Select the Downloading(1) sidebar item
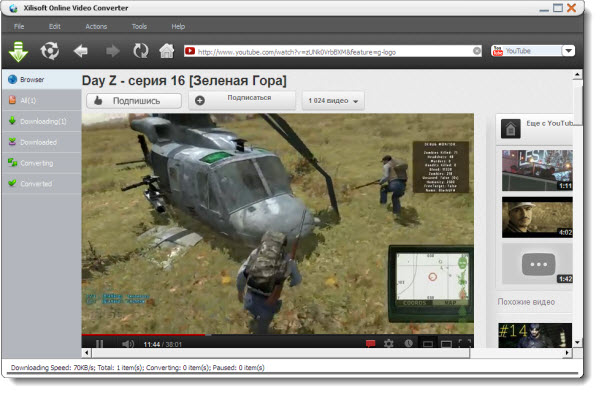The height and width of the screenshot is (393, 600). [x=42, y=121]
